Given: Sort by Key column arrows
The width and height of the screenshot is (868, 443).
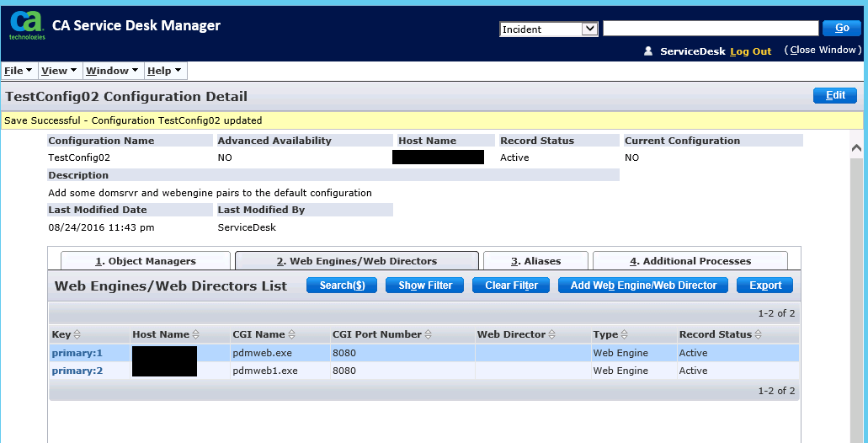Looking at the screenshot, I should coord(77,334).
